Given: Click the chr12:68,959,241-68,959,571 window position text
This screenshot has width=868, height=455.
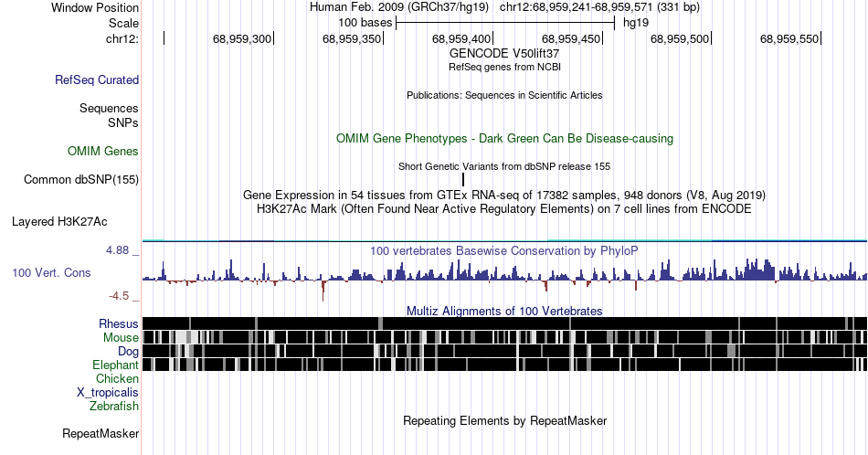Looking at the screenshot, I should point(599,7).
